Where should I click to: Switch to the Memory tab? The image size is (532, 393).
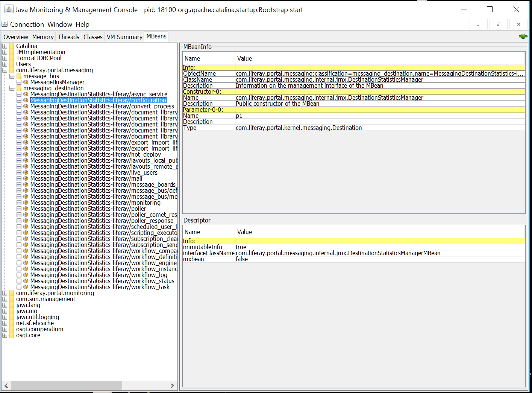tap(43, 37)
